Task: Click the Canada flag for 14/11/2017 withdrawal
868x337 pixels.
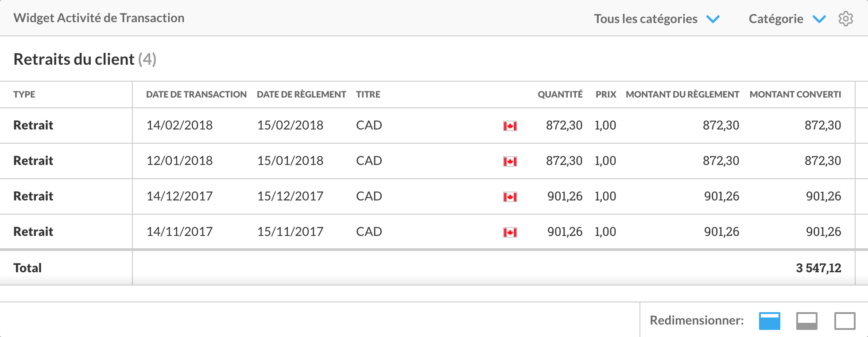Action: click(510, 232)
